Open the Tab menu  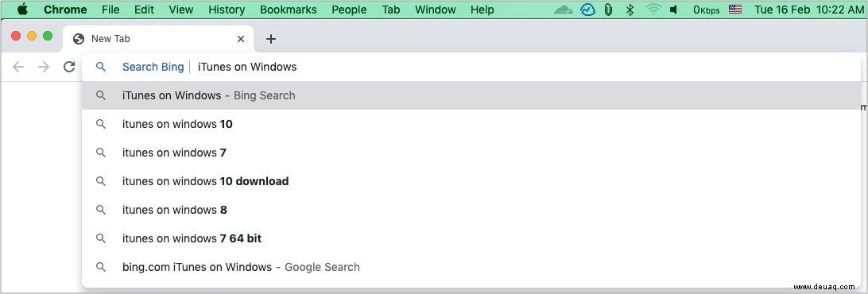391,10
